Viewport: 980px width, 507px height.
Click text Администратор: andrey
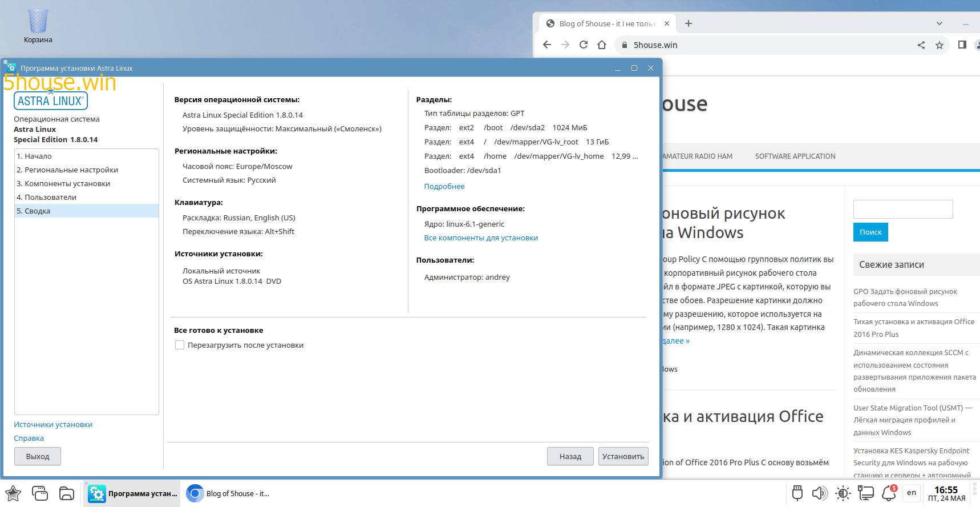pyautogui.click(x=467, y=277)
